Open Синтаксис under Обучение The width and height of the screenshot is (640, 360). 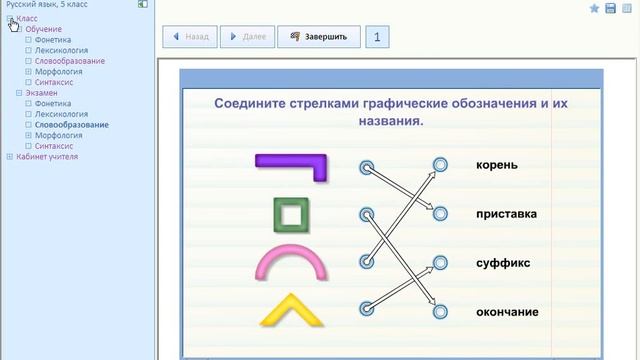[x=54, y=82]
